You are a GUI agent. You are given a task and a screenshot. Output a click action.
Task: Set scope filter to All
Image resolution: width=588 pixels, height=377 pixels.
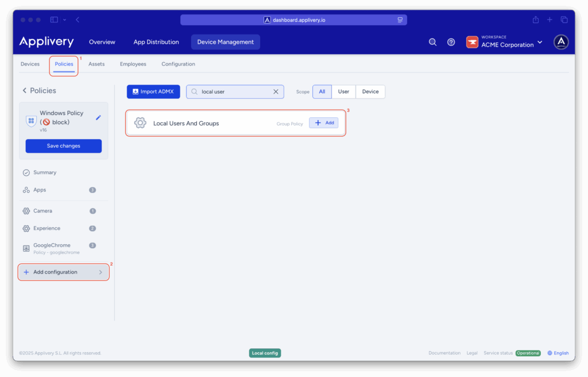click(x=322, y=91)
